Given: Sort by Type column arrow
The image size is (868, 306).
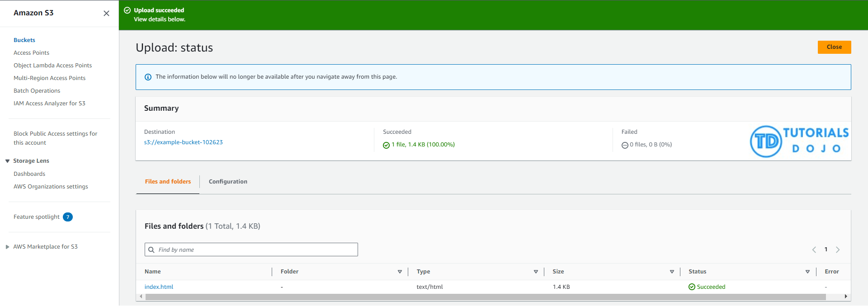Looking at the screenshot, I should pos(536,272).
